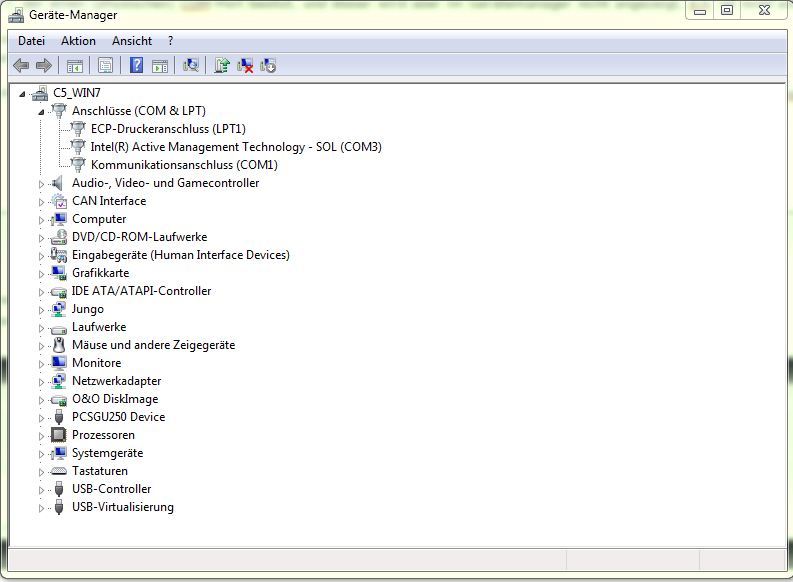Screen dimensions: 793x582
Task: Open the Datei menu
Action: [31, 41]
